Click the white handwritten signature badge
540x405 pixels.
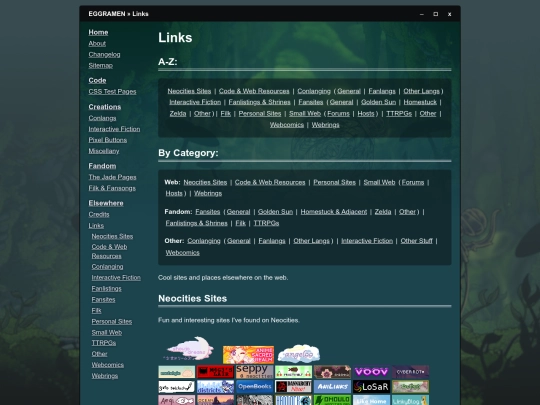tap(177, 386)
